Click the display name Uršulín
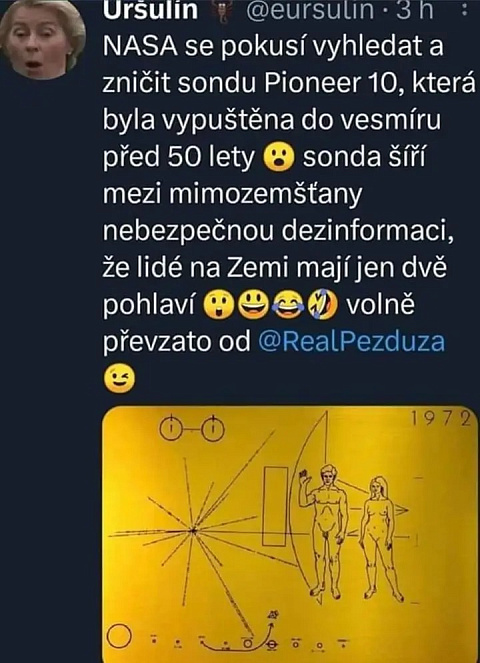Screen dimensions: 480x663 pos(151,10)
